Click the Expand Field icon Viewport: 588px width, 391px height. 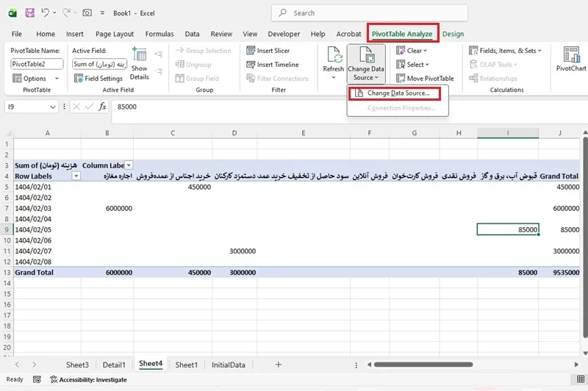pyautogui.click(x=159, y=54)
